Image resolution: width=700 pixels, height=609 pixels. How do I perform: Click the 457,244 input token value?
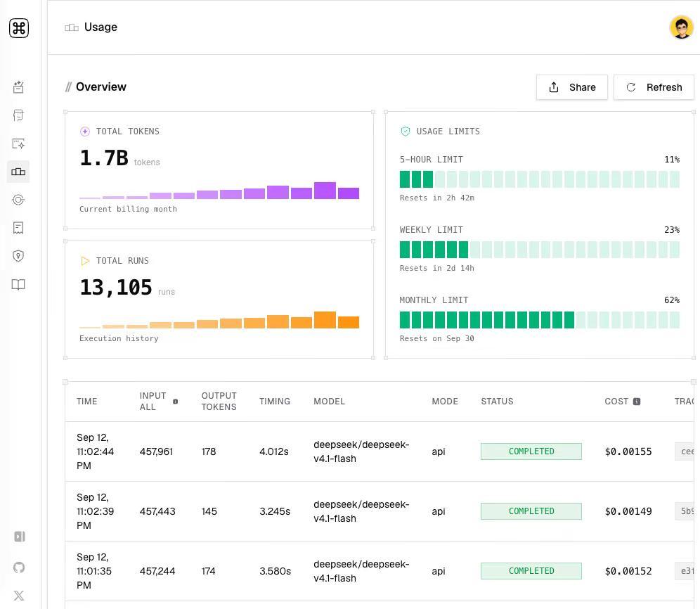157,571
